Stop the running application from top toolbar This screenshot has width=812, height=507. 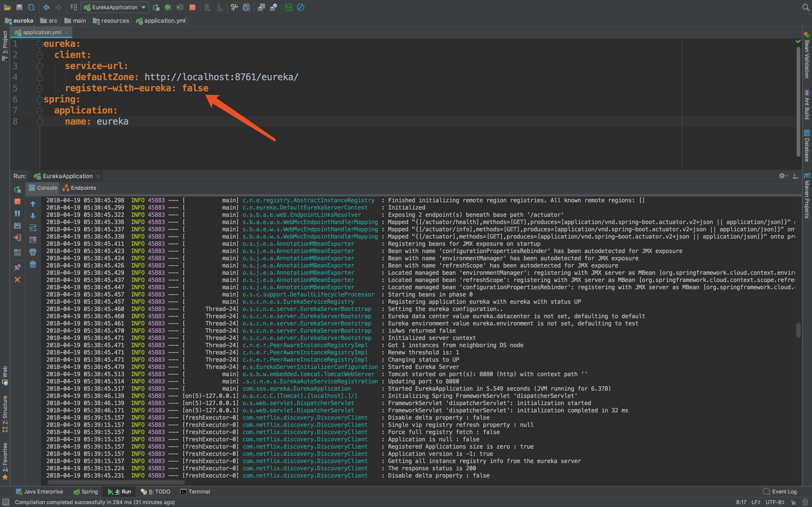[x=192, y=7]
